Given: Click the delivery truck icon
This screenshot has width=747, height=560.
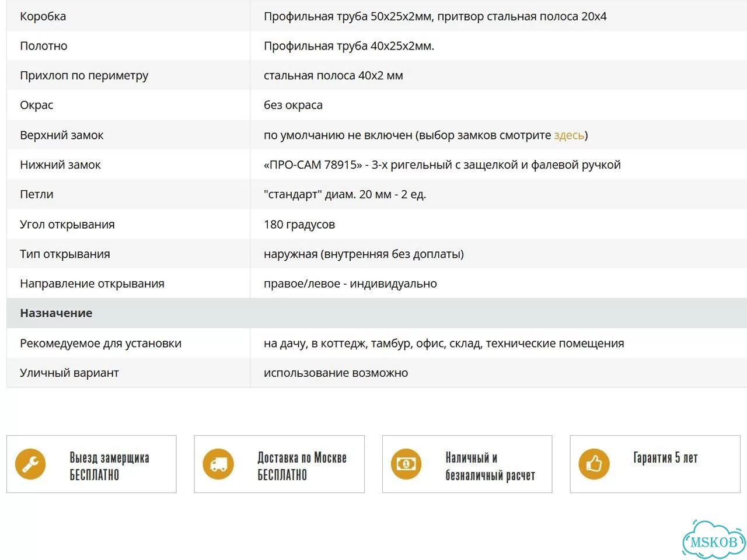Looking at the screenshot, I should [x=218, y=464].
